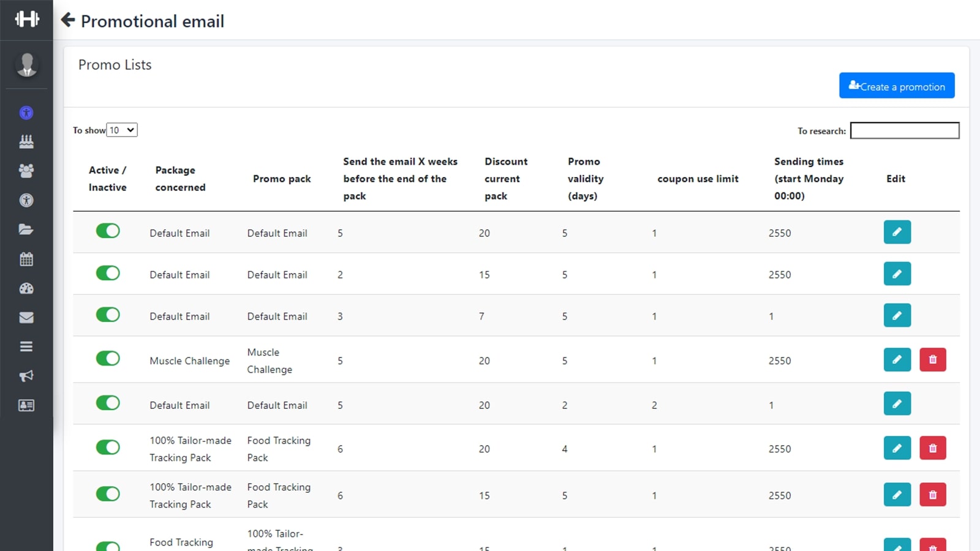The height and width of the screenshot is (551, 980).
Task: Open the birthday cake sidebar icon
Action: pyautogui.click(x=26, y=141)
